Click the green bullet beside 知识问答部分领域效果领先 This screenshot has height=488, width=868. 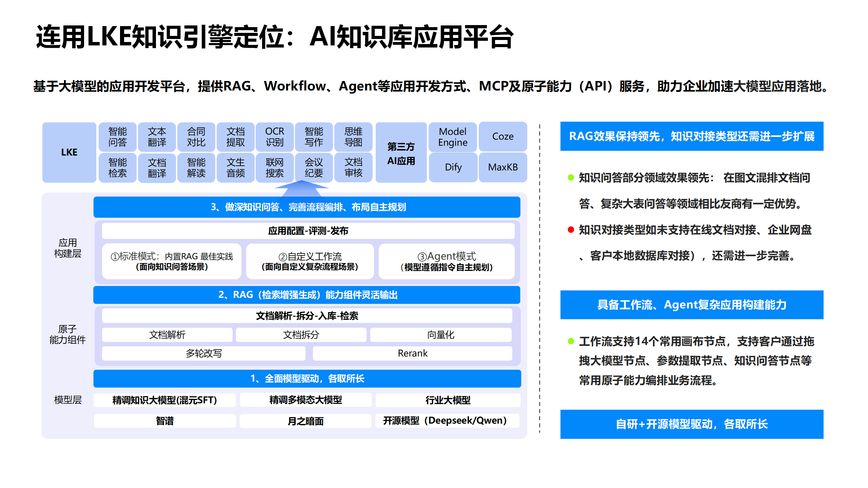click(571, 178)
